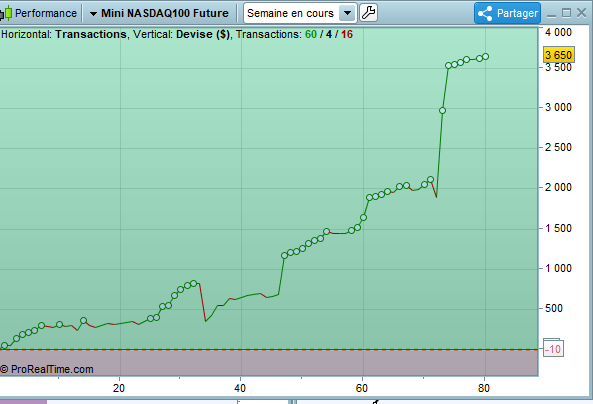Click the equity point near 3 000 on the spike

[x=442, y=110]
